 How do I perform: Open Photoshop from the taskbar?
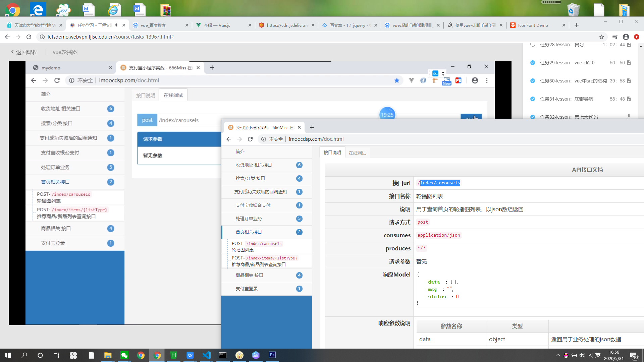[x=272, y=355]
